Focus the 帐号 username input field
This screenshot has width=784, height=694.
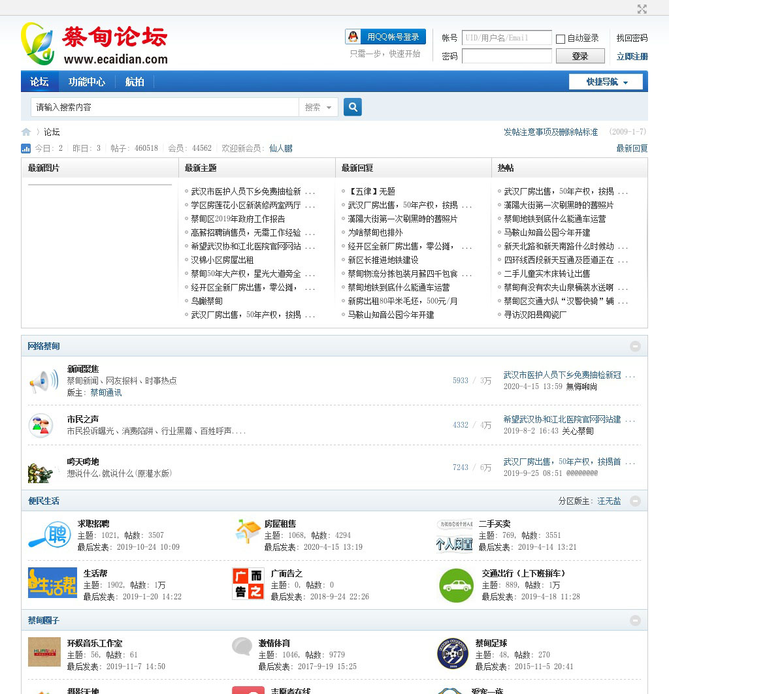[506, 38]
